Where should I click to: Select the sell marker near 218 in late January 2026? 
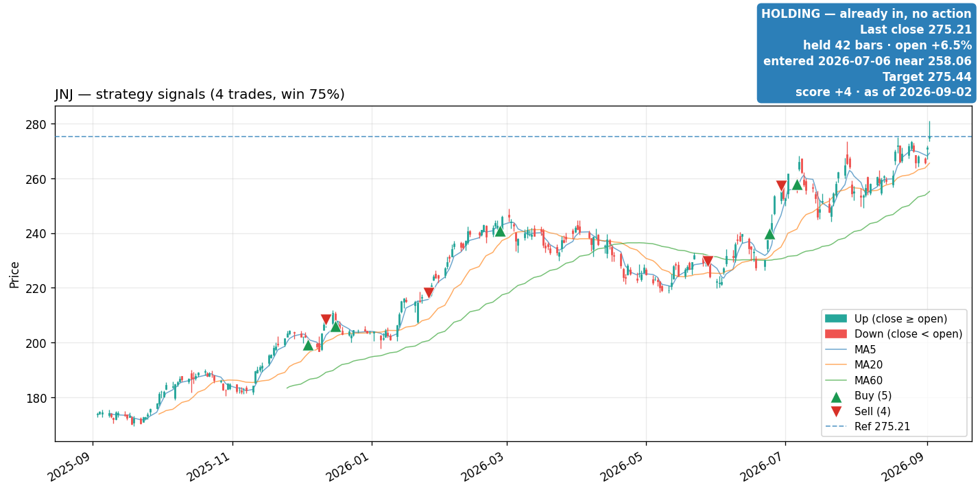(x=429, y=293)
